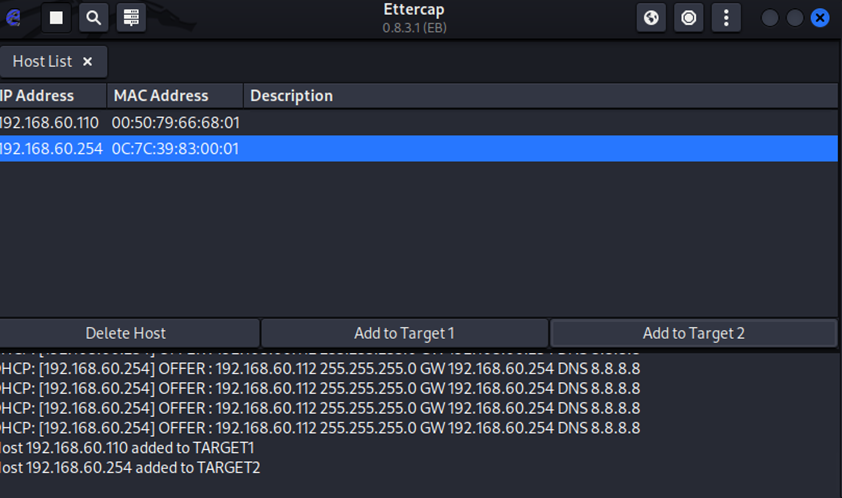The width and height of the screenshot is (842, 498).
Task: Click Add to Target 2 button
Action: [x=694, y=333]
